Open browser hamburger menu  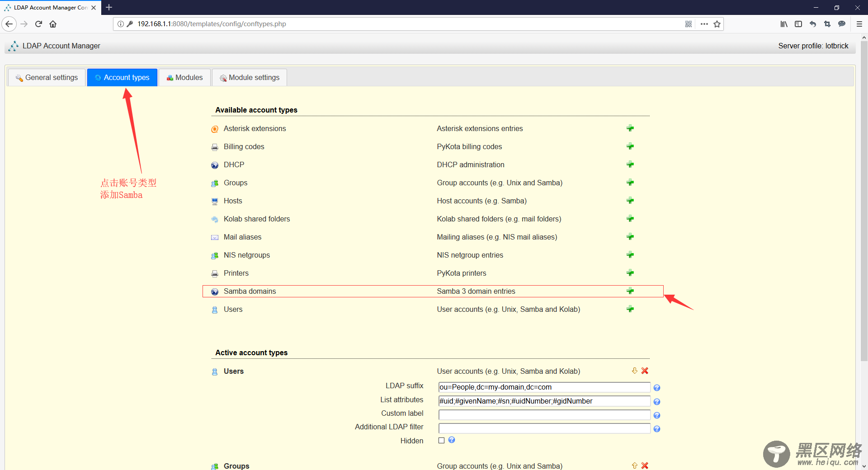coord(859,24)
